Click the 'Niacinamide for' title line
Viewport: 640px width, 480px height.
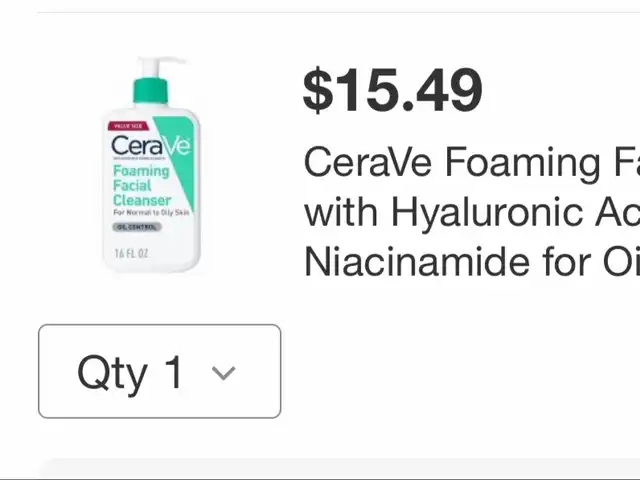point(472,262)
